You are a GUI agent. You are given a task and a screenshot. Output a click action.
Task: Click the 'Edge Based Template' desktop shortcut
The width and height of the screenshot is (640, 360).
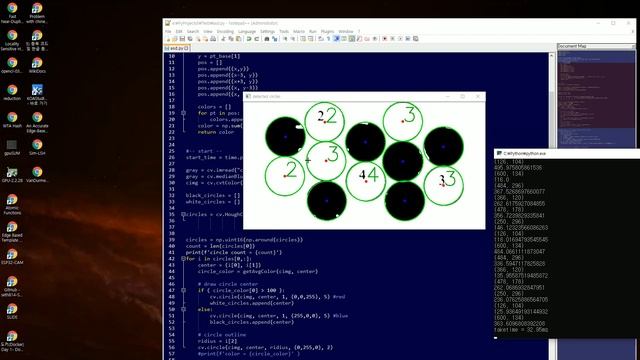coord(12,232)
